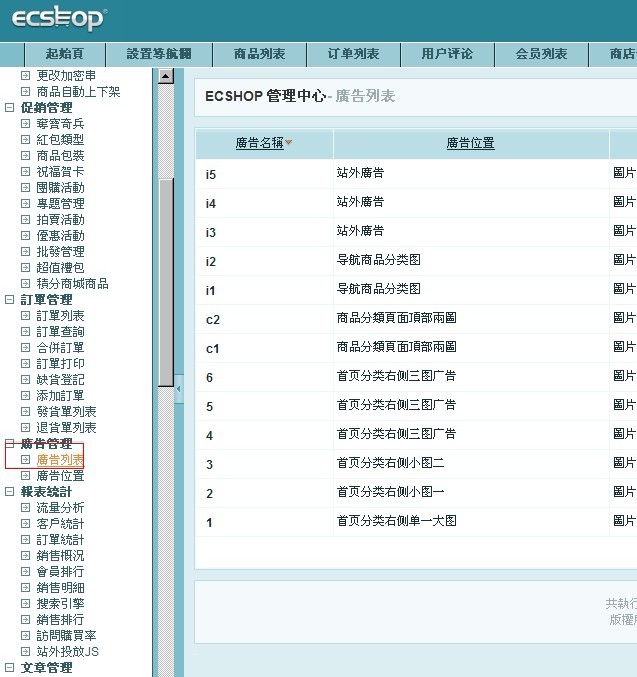
Task: Collapse the 促銷管理 menu group
Action: (10, 108)
